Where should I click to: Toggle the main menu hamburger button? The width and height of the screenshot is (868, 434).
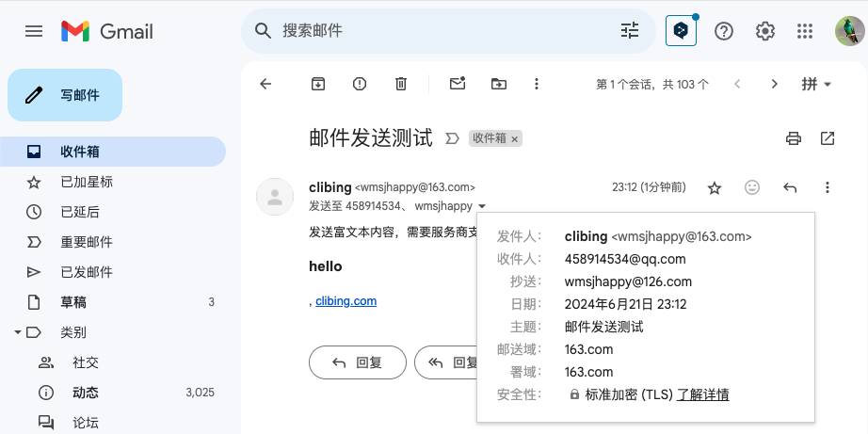pos(34,31)
